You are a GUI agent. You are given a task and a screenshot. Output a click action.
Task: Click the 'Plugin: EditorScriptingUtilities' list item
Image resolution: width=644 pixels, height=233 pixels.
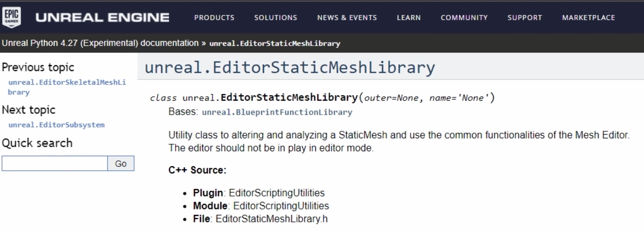tap(259, 193)
